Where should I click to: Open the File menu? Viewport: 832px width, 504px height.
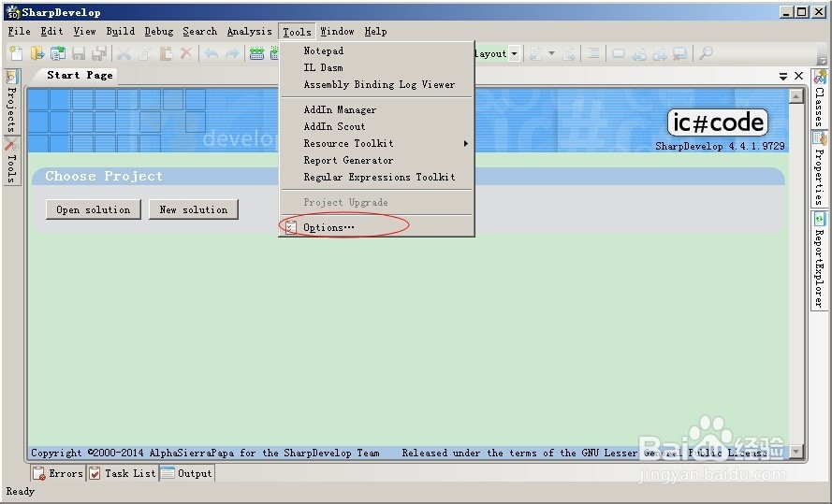tap(19, 31)
